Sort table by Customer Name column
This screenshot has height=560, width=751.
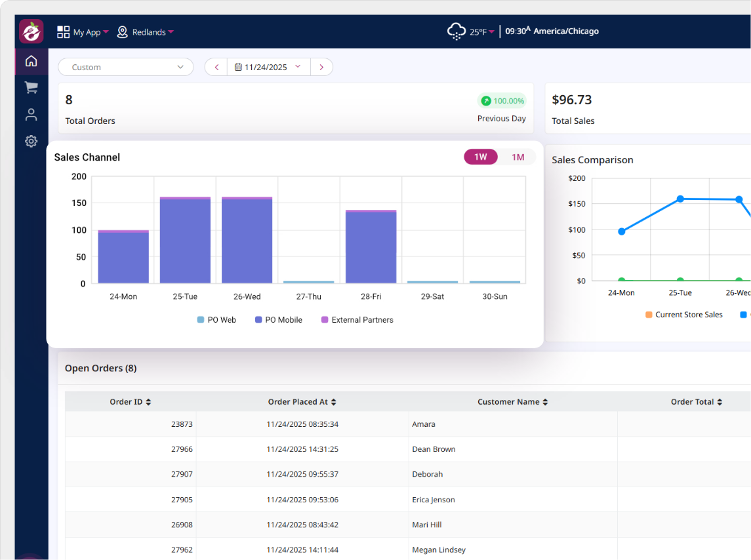coord(512,402)
